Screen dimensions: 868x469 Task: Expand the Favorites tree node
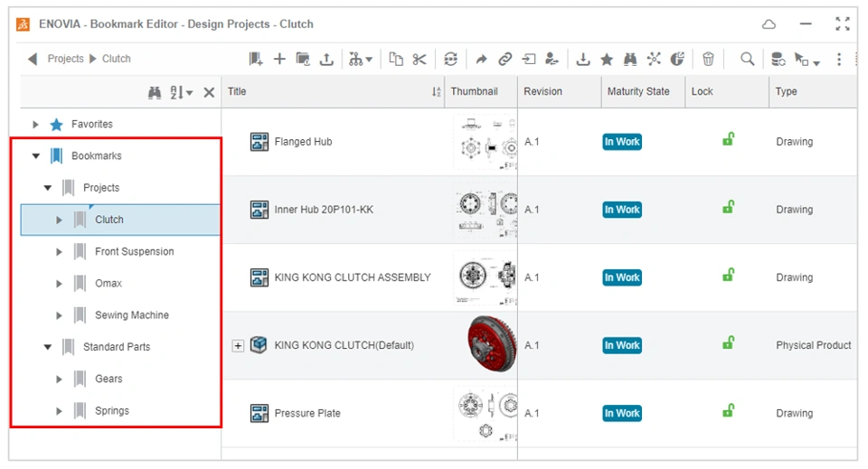35,125
